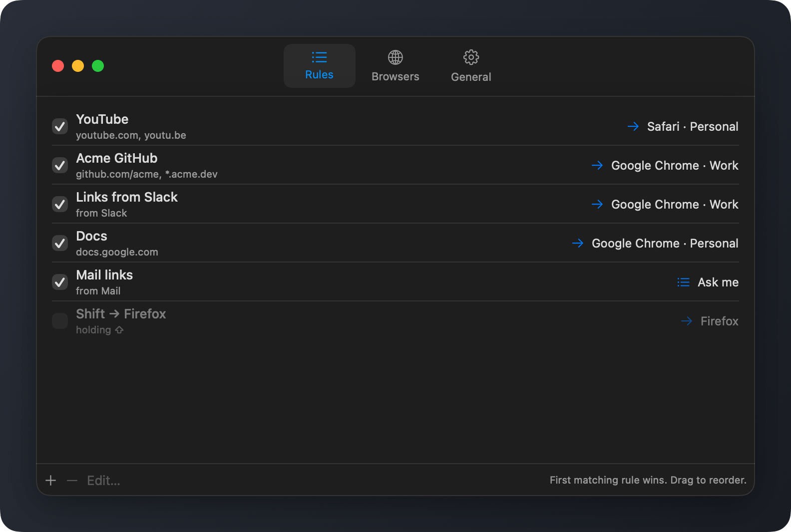This screenshot has width=791, height=532.
Task: Click arrow icon in Acme GitHub row
Action: click(x=597, y=165)
